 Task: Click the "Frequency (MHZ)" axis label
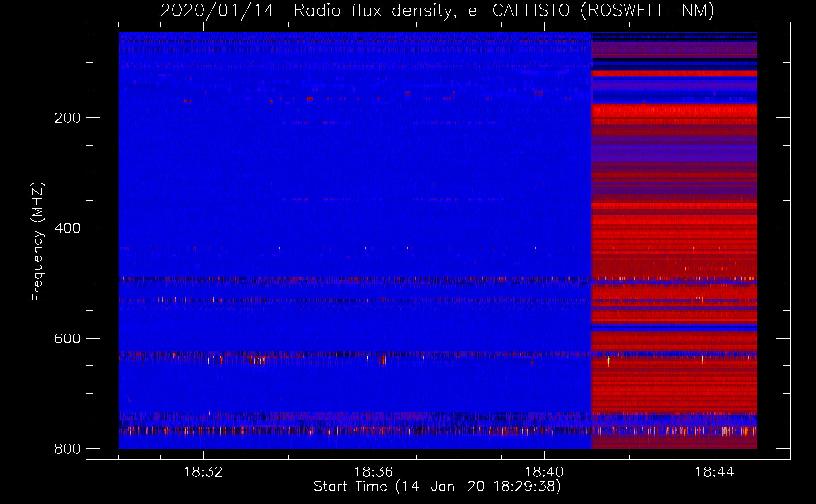(x=38, y=241)
